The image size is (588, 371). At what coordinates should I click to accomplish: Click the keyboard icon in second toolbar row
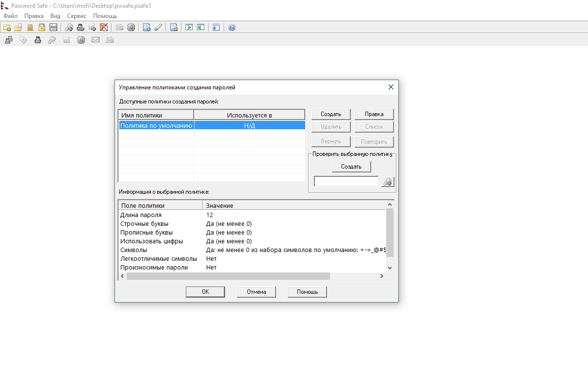[110, 40]
